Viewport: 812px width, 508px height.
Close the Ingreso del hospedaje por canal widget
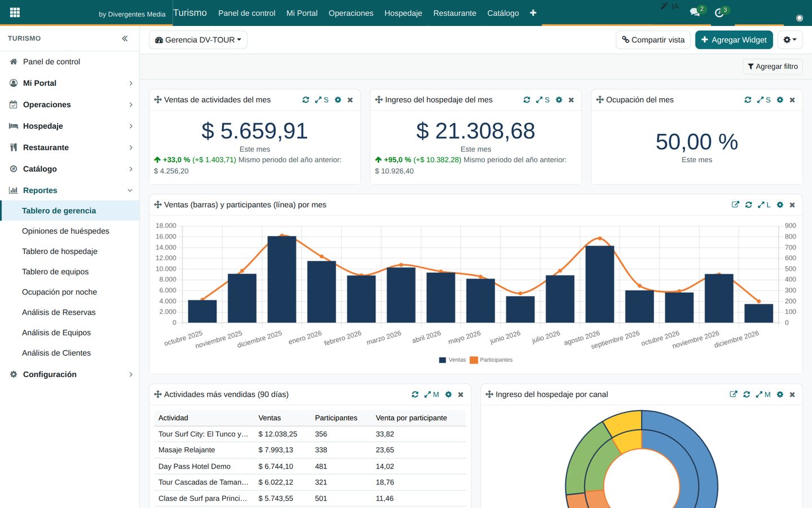pyautogui.click(x=792, y=395)
